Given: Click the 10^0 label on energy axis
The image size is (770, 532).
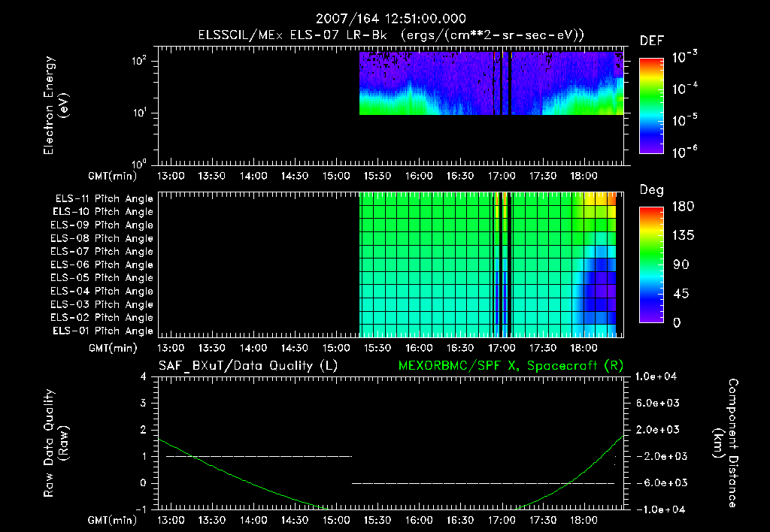Looking at the screenshot, I should 139,164.
